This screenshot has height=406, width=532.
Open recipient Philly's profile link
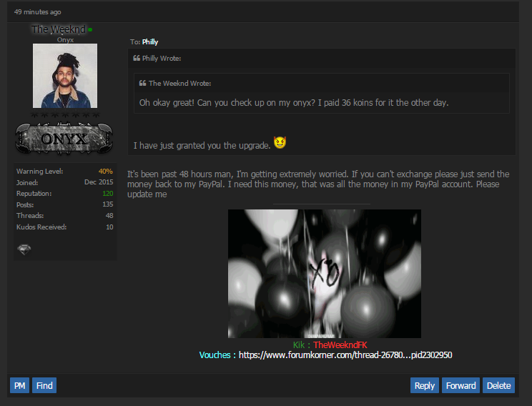pyautogui.click(x=150, y=42)
